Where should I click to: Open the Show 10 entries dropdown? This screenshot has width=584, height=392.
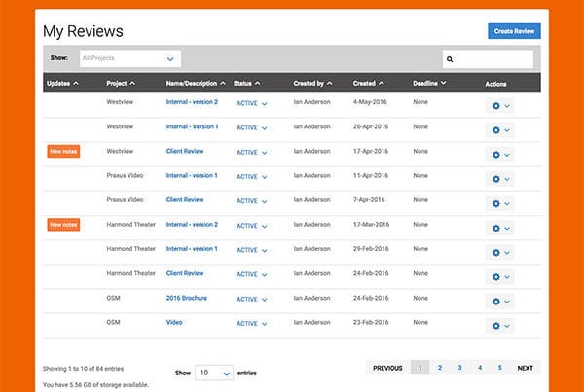click(214, 373)
